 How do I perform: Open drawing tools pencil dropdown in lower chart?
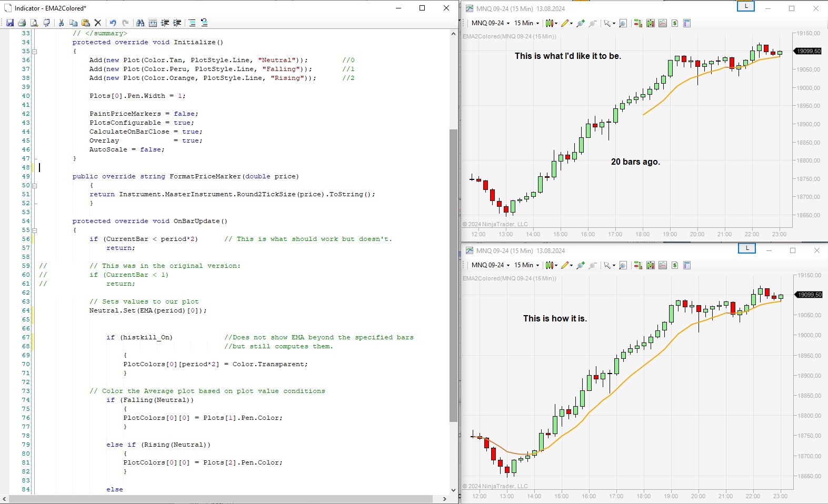click(567, 265)
